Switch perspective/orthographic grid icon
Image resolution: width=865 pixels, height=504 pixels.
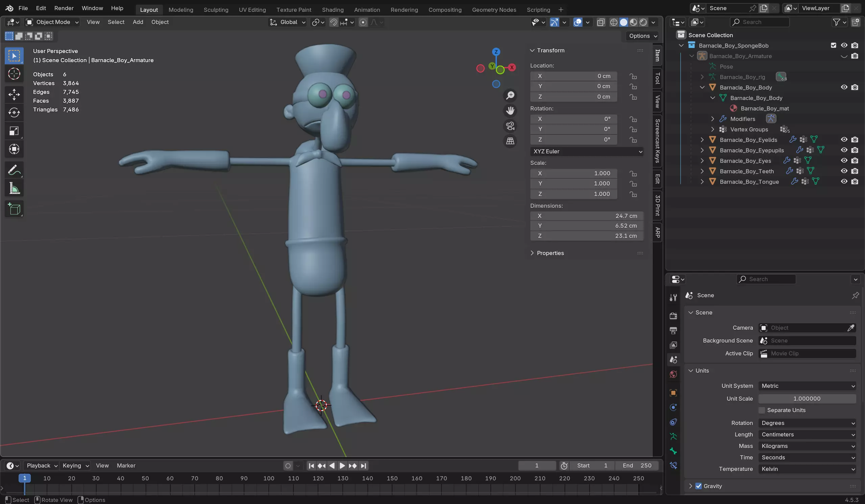[510, 141]
